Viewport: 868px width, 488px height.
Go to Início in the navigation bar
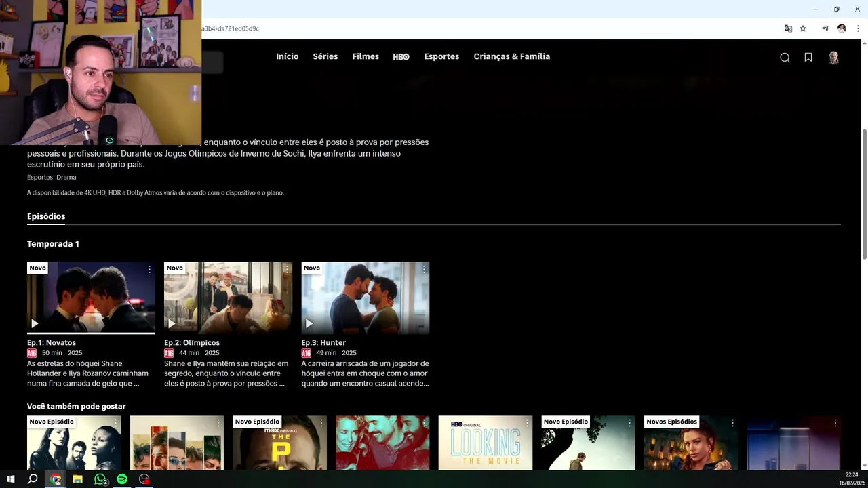[287, 56]
